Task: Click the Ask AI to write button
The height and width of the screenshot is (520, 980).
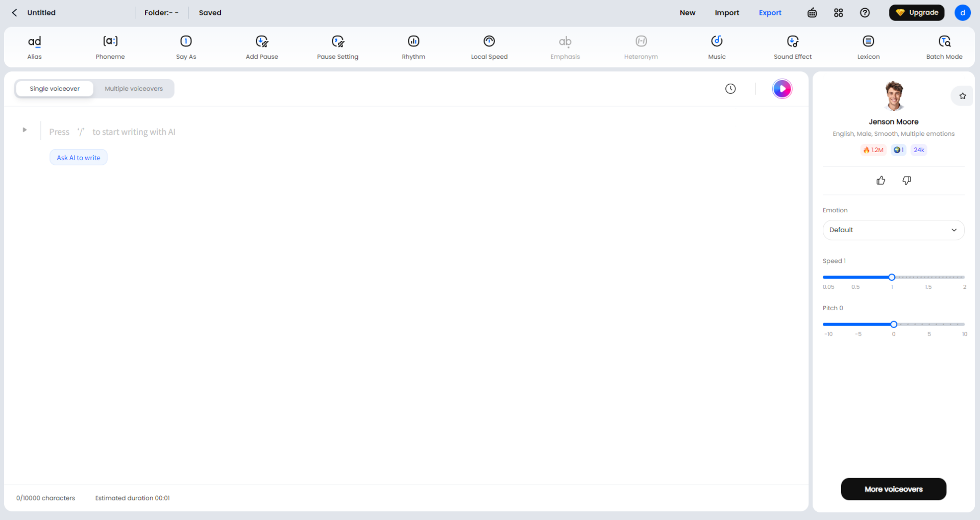Action: pos(79,158)
